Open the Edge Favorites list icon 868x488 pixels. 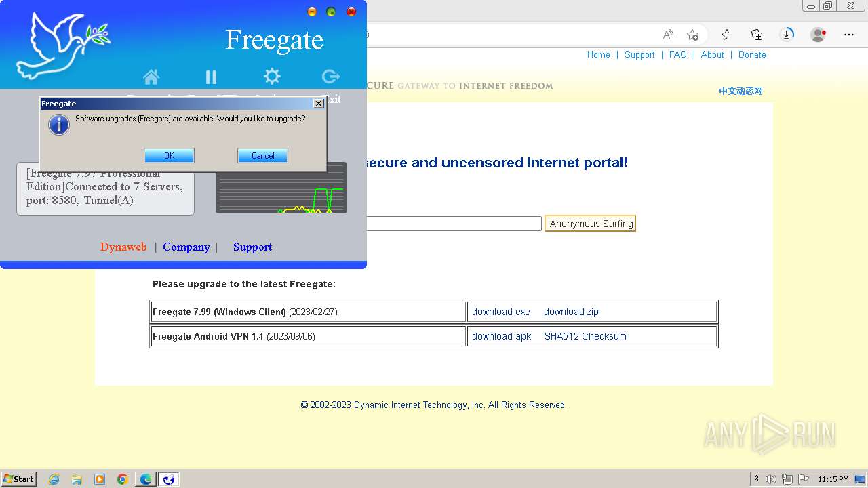pyautogui.click(x=727, y=35)
